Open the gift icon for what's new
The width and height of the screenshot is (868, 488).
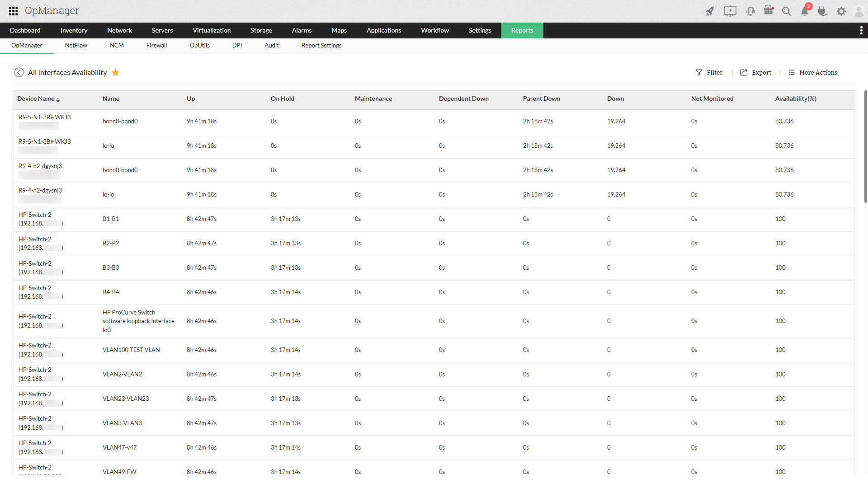(x=769, y=11)
